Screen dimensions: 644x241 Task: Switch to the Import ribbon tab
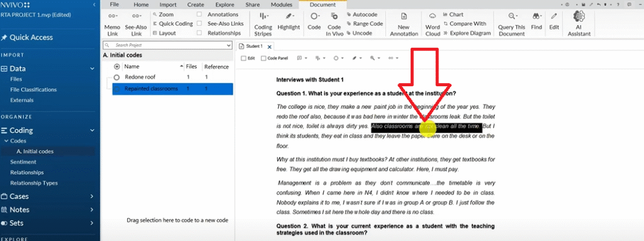168,5
